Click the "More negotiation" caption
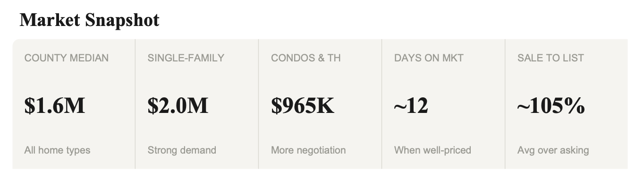This screenshot has height=189, width=644. coord(308,150)
